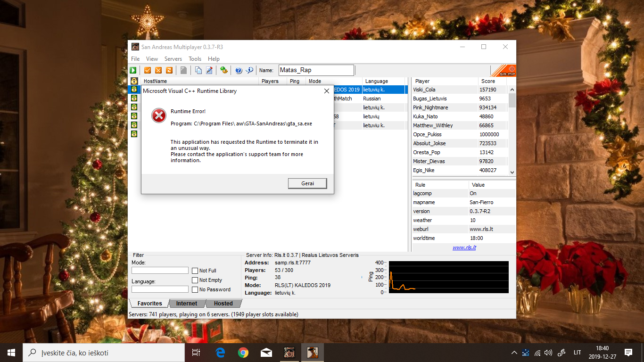Open Server Properties pencil icon
Image resolution: width=644 pixels, height=362 pixels.
point(209,70)
